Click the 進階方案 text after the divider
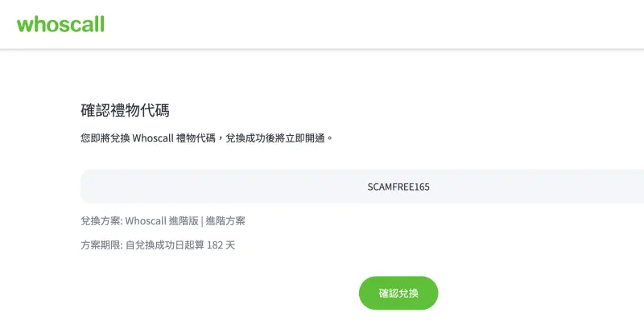 click(x=225, y=221)
